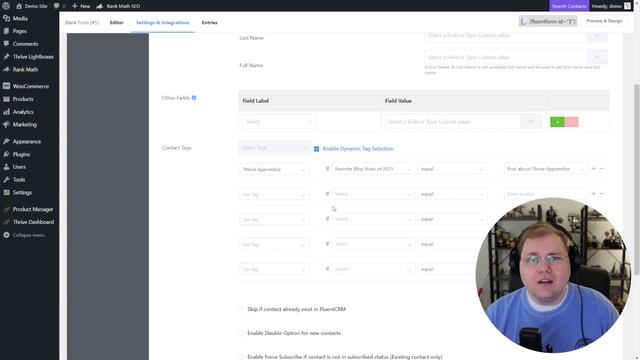Screen dimensions: 640x360
Task: Open the Favorite Blog Posts of 2021 dropdown
Action: pos(373,169)
